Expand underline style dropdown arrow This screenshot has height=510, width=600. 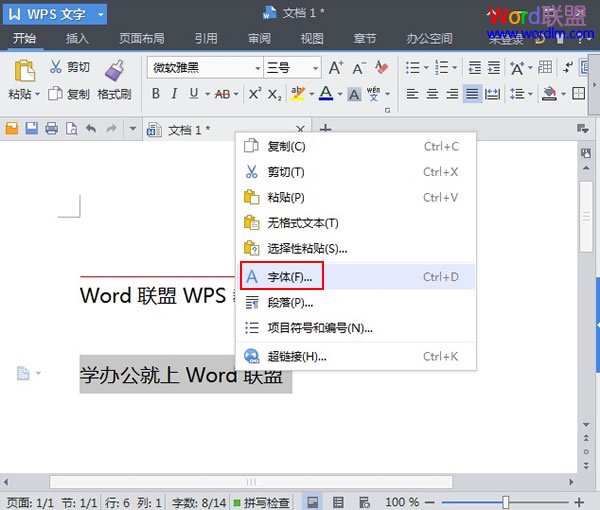click(x=207, y=94)
